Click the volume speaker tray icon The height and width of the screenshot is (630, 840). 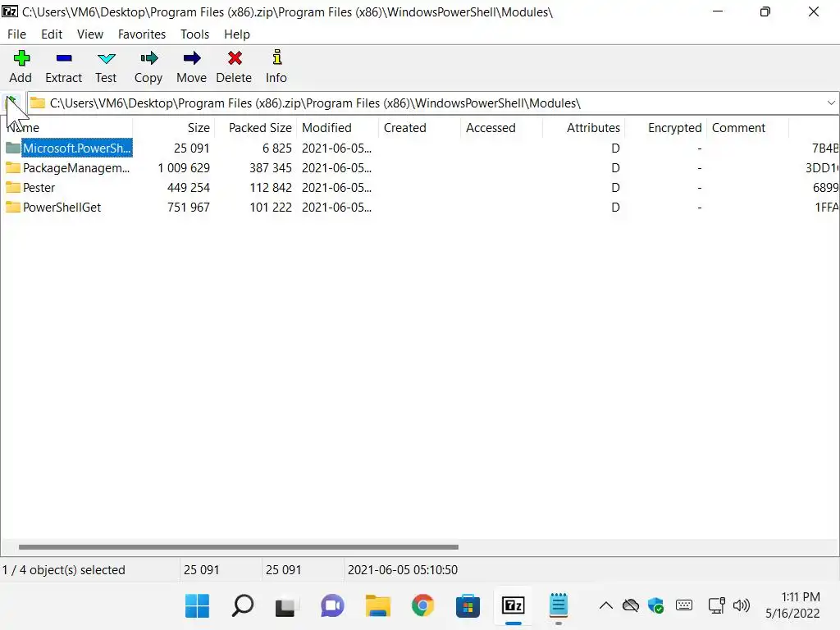pos(742,606)
